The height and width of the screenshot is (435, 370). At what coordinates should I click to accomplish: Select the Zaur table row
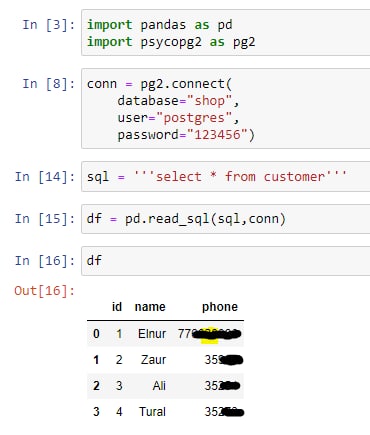(x=165, y=360)
